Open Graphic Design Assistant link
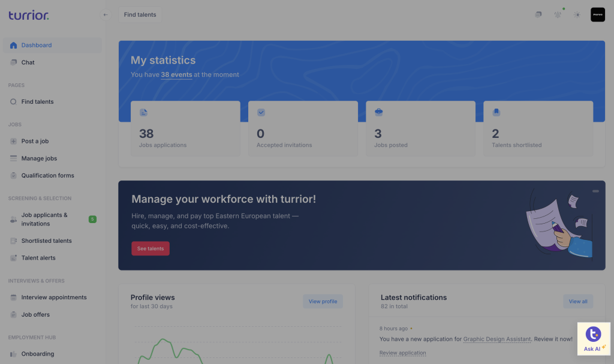This screenshot has height=364, width=614. [497, 339]
